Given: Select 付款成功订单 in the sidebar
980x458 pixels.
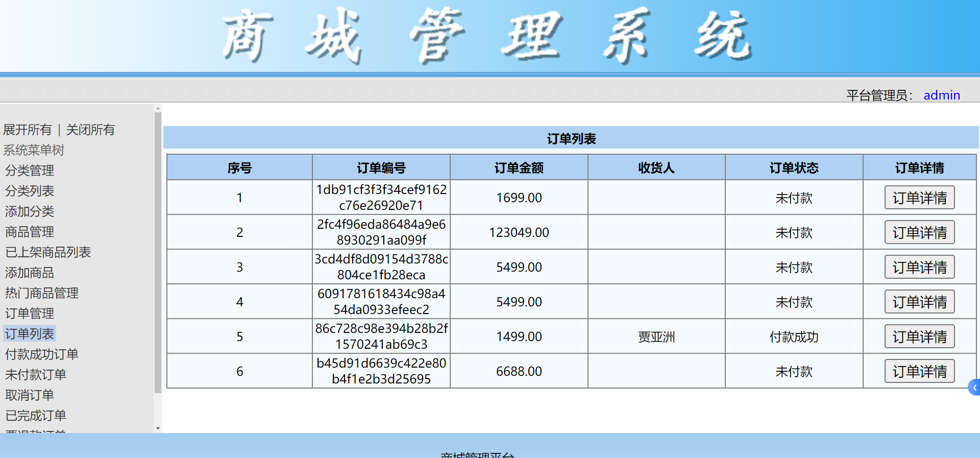Looking at the screenshot, I should 42,354.
